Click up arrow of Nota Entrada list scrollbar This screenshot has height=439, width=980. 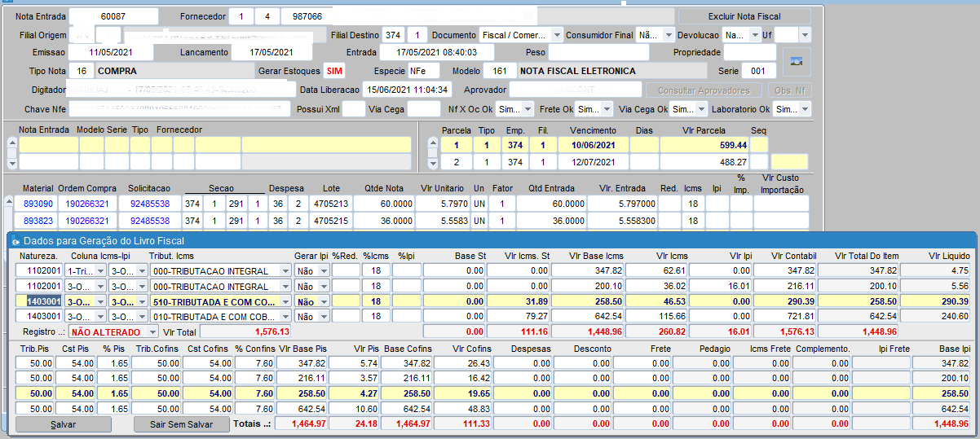[x=11, y=144]
